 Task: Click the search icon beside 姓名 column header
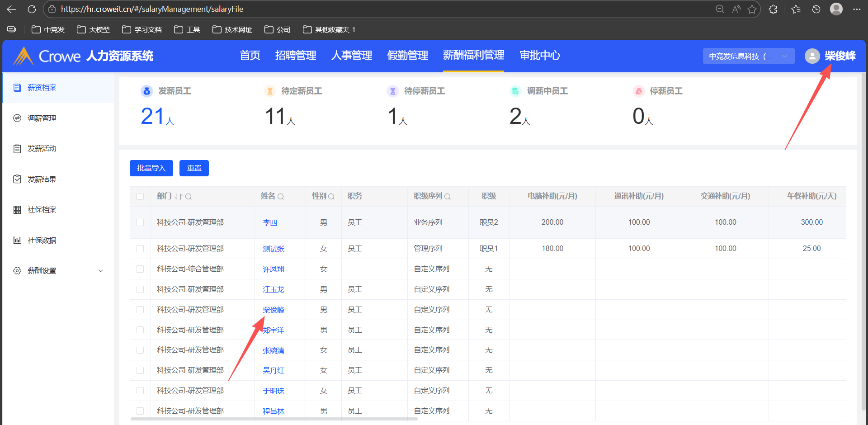tap(281, 197)
